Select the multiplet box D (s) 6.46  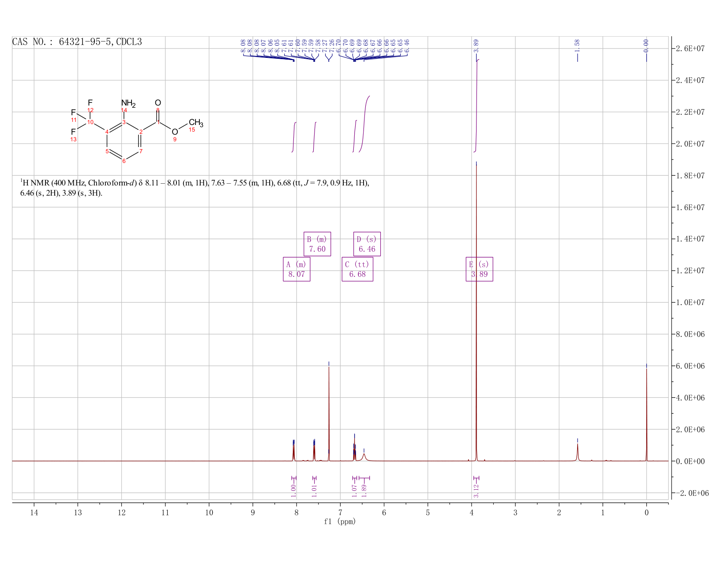tap(367, 244)
